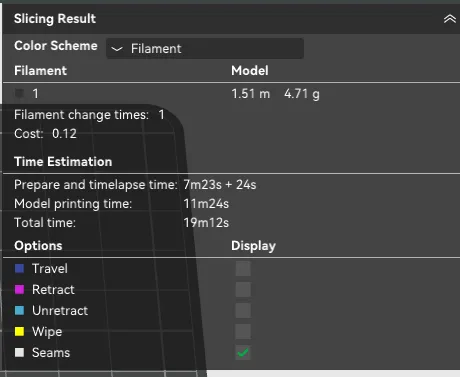Click the 7m23s + 24s prepare time
The width and height of the screenshot is (460, 377).
coord(220,185)
